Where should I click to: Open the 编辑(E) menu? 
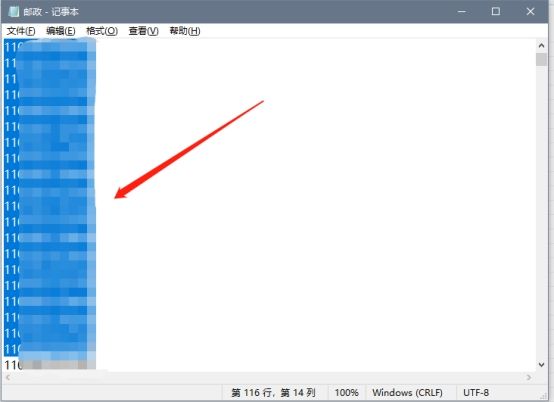pyautogui.click(x=61, y=31)
